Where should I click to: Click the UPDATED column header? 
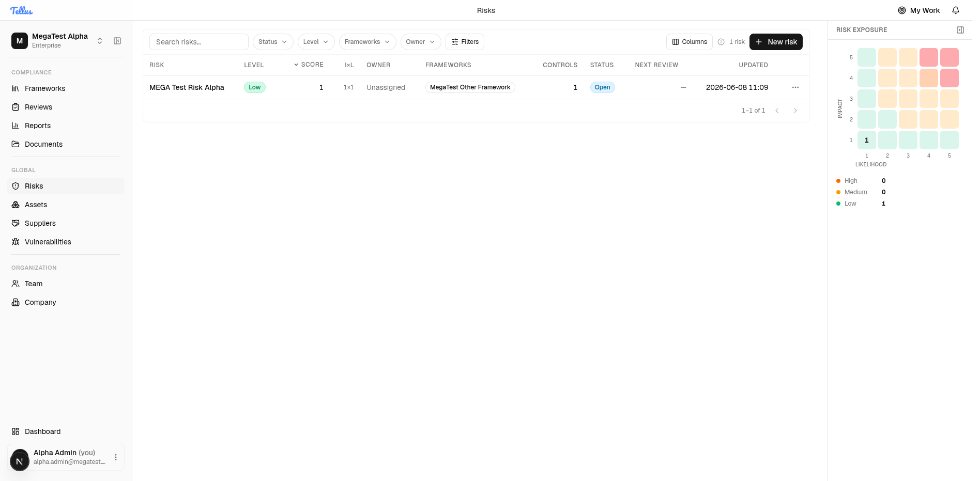(753, 65)
